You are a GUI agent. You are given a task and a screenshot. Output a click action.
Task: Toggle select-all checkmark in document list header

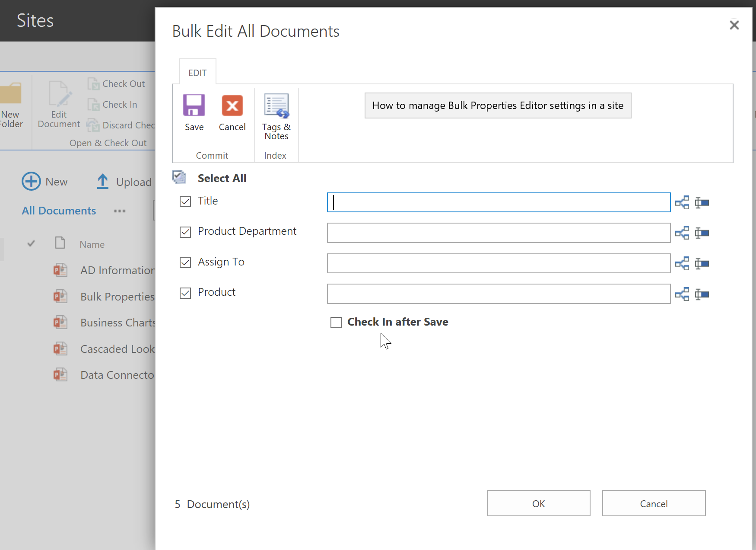click(31, 243)
